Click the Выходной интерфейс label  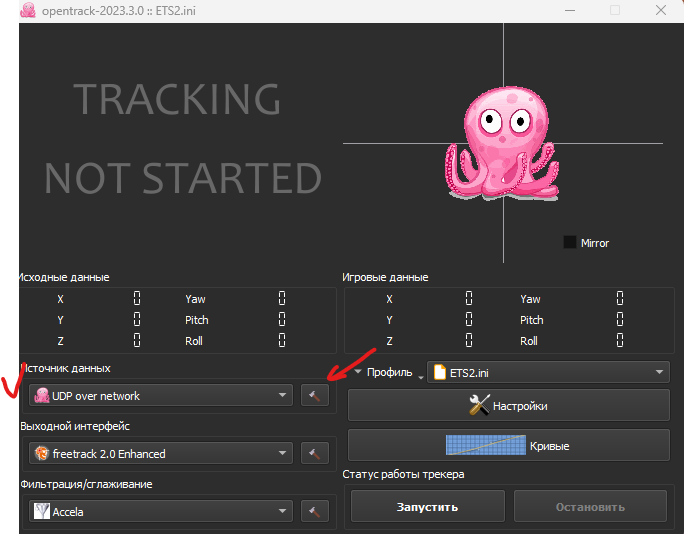[75, 426]
